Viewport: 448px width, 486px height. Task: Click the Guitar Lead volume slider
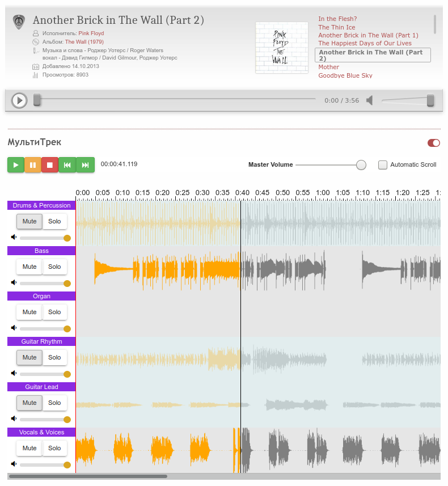click(45, 419)
